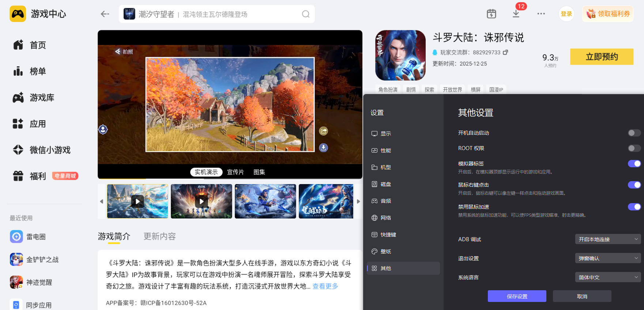Click the 国漫IP tag
Screen dimensions: 644x310
(x=496, y=90)
